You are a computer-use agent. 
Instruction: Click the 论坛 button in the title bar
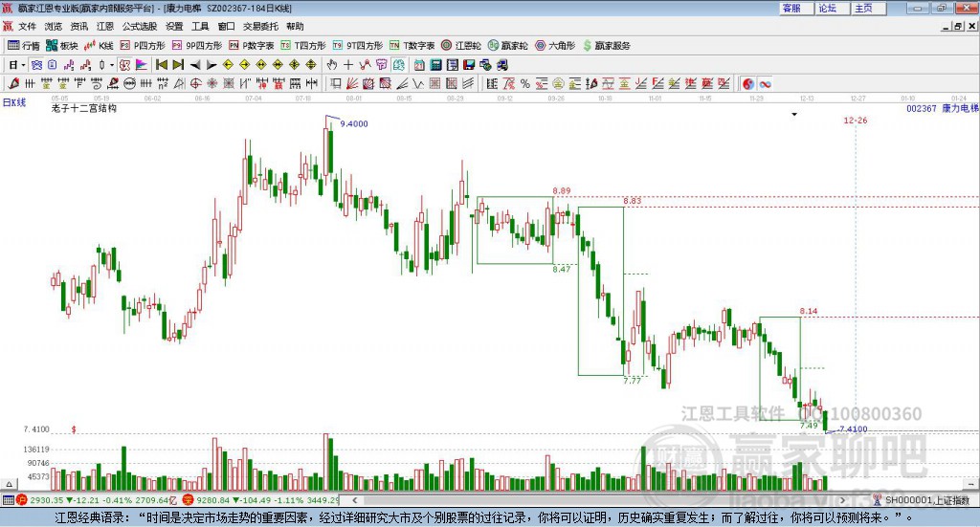click(833, 8)
